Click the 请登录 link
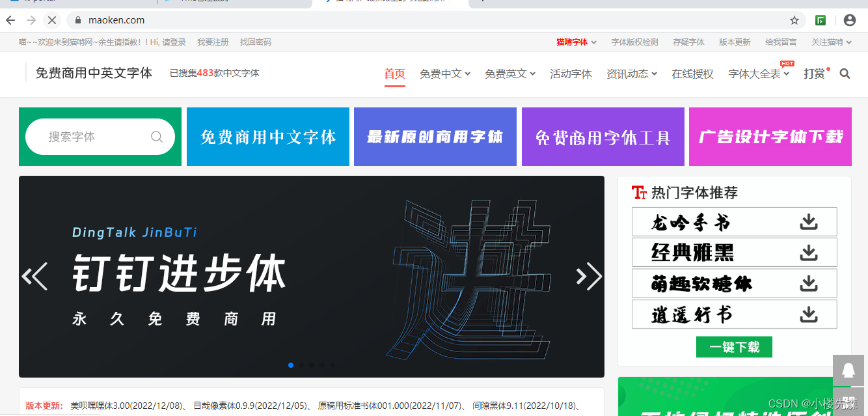 click(x=174, y=42)
